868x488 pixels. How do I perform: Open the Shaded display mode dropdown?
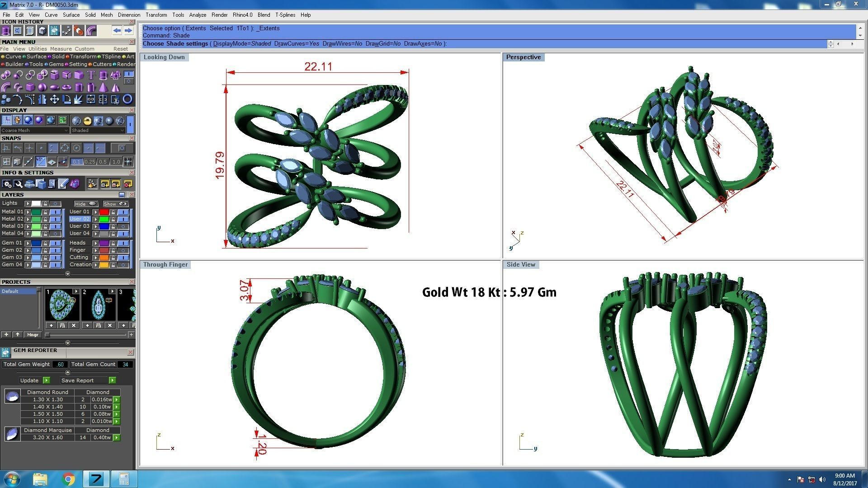(98, 131)
